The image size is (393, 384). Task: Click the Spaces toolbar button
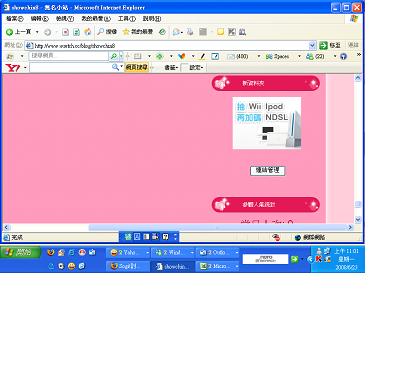[277, 56]
